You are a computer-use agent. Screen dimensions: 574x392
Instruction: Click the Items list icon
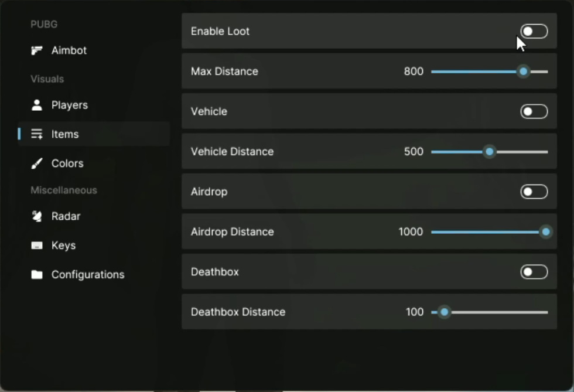[37, 134]
